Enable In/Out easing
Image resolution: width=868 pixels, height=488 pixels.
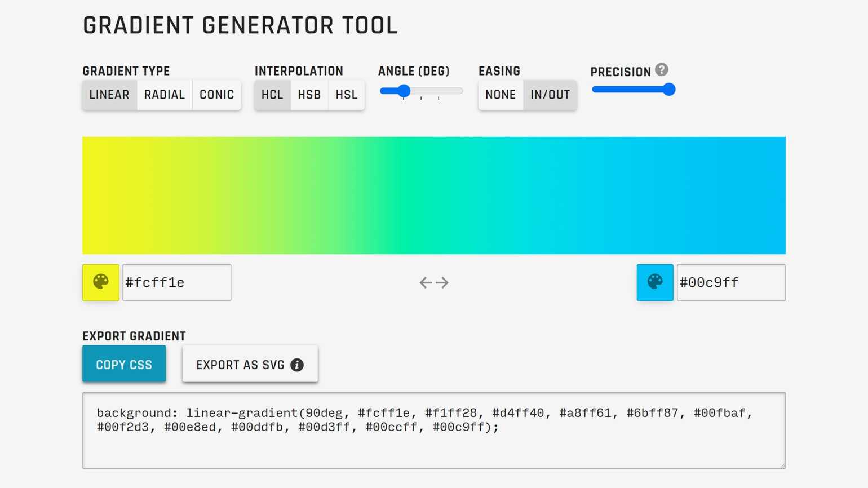tap(550, 95)
